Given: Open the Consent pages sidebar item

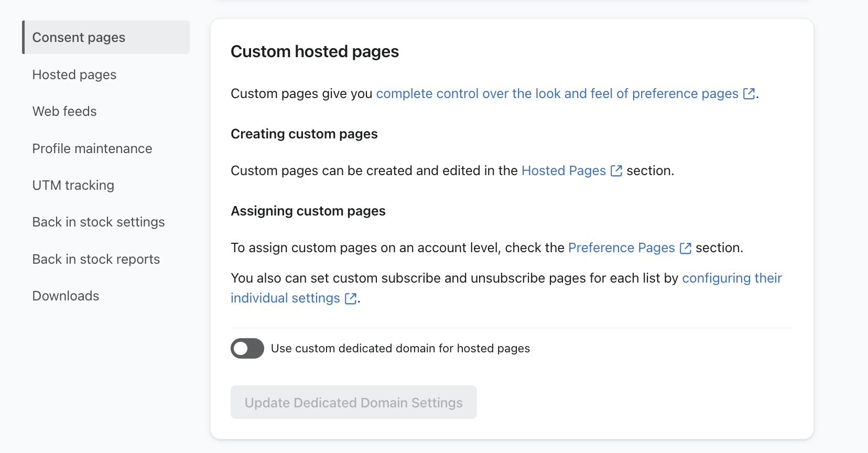Looking at the screenshot, I should [79, 37].
